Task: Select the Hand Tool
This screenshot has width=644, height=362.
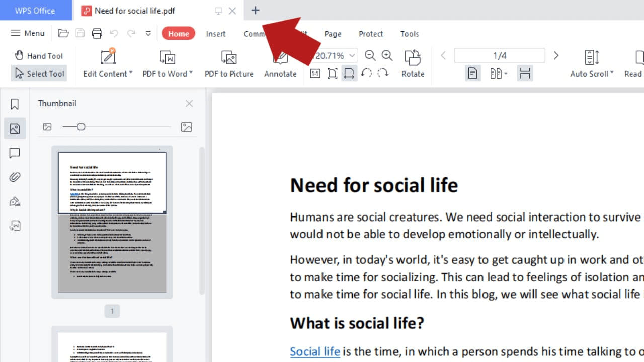Action: click(39, 55)
